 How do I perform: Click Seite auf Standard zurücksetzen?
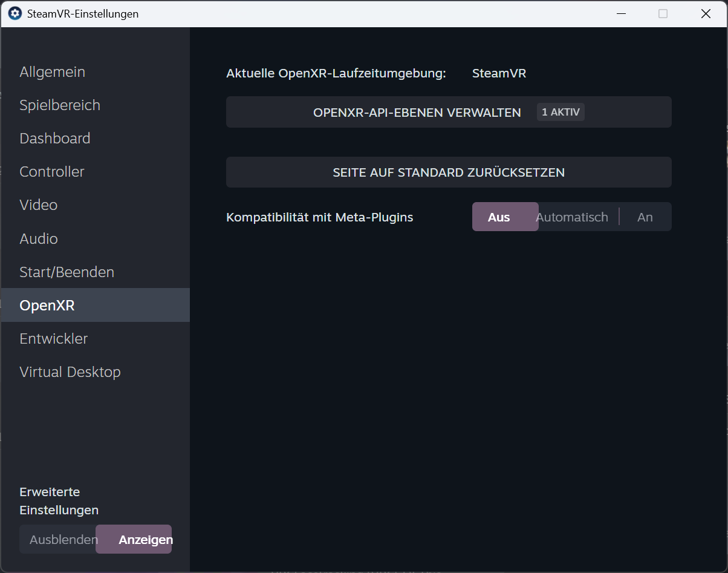pos(449,172)
